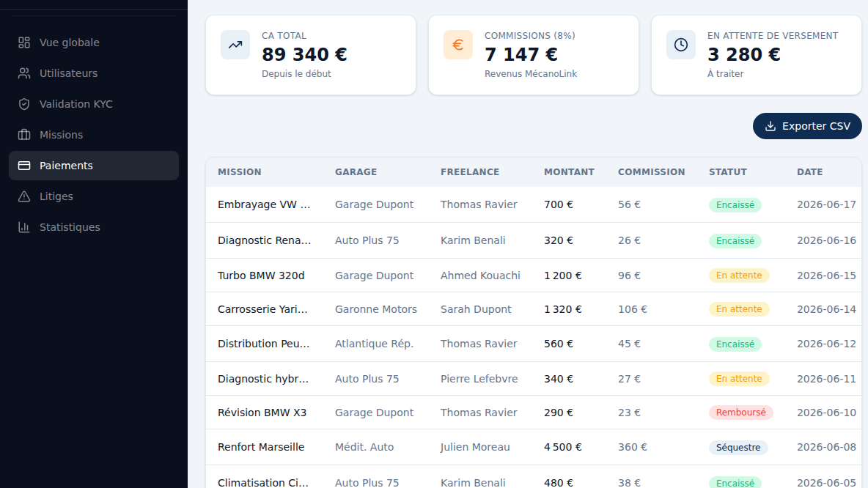Click the Révision BMW X3 mission
868x488 pixels.
tap(262, 413)
